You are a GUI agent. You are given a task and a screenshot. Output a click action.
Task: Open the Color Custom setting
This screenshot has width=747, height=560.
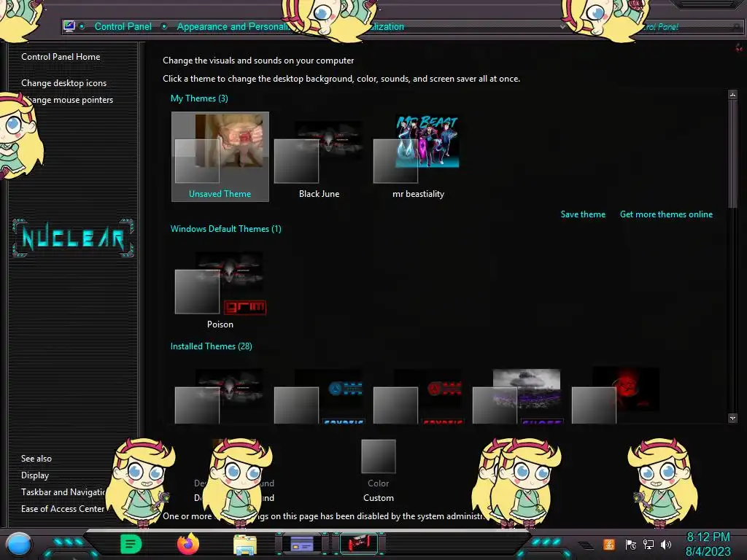pos(379,472)
